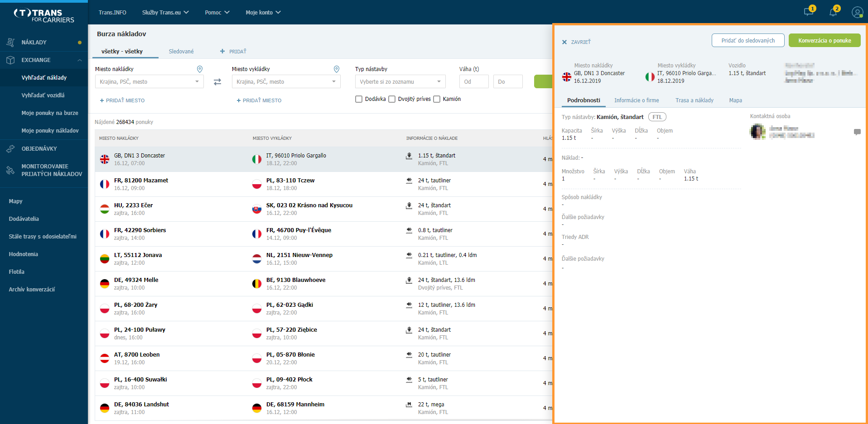Viewport: 868px width, 424px height.
Task: Switch to Sledované tab
Action: point(181,52)
